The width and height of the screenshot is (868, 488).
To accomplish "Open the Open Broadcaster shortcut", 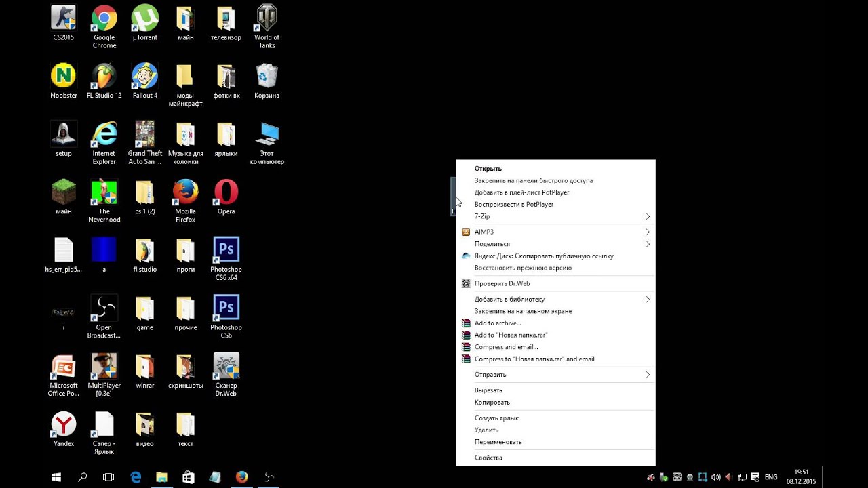I will [104, 317].
